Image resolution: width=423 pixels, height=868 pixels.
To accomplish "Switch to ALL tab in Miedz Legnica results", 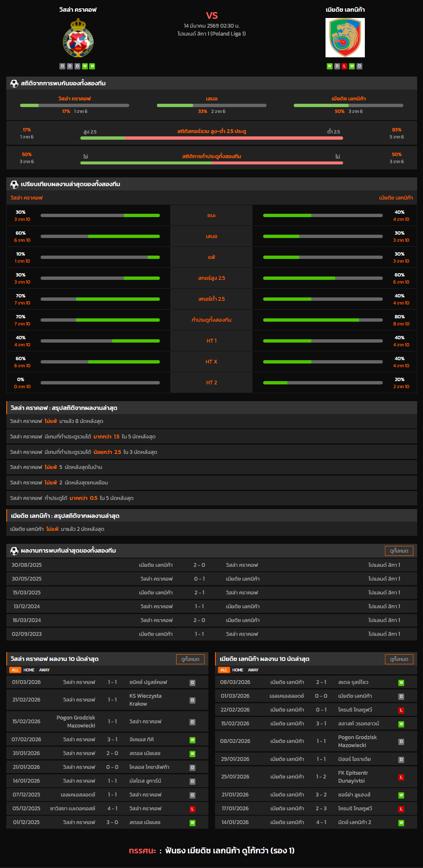I will pos(224,670).
